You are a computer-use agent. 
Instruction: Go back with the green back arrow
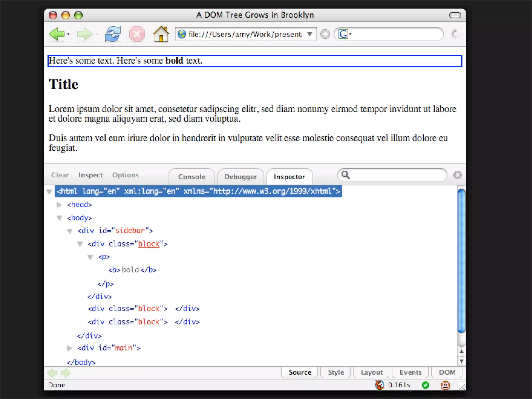pyautogui.click(x=57, y=34)
